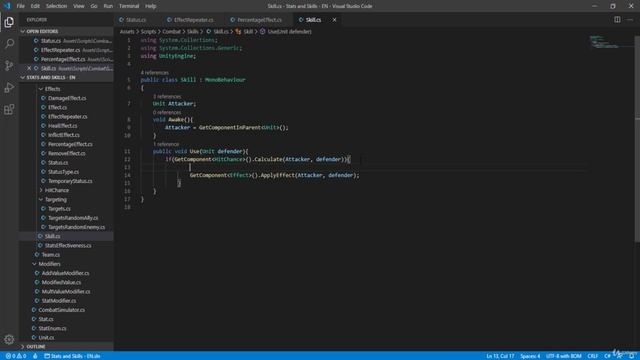Screen dimensions: 640x360
Task: Open Effect.cs in the explorer
Action: (x=58, y=107)
